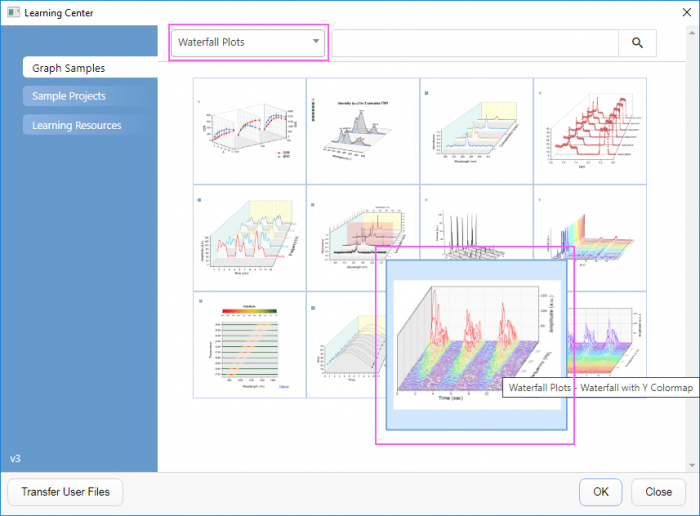
Task: Click the magnifying glass search button
Action: click(x=637, y=43)
